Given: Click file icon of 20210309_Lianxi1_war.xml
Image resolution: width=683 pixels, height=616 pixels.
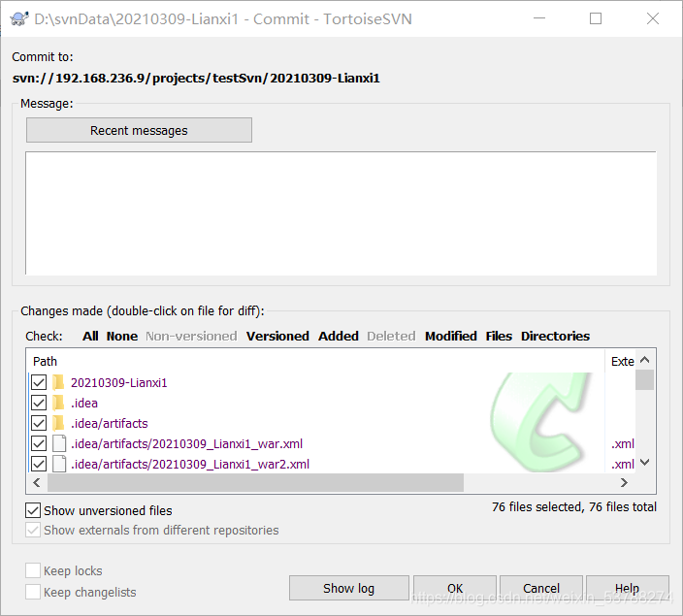Looking at the screenshot, I should pos(59,443).
